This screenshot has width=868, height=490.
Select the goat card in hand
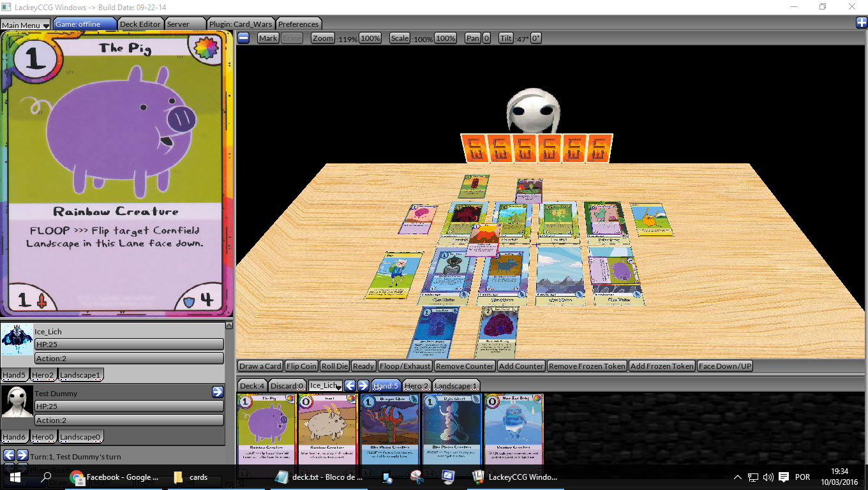(327, 429)
